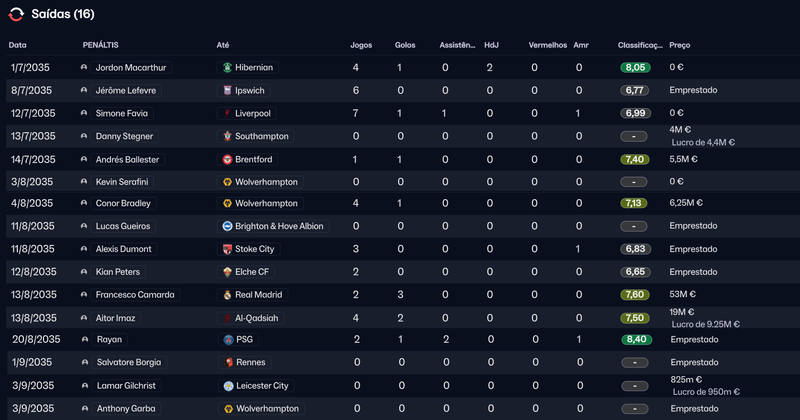
Task: Click player icon beside Jordon Macarthur
Action: click(x=84, y=68)
